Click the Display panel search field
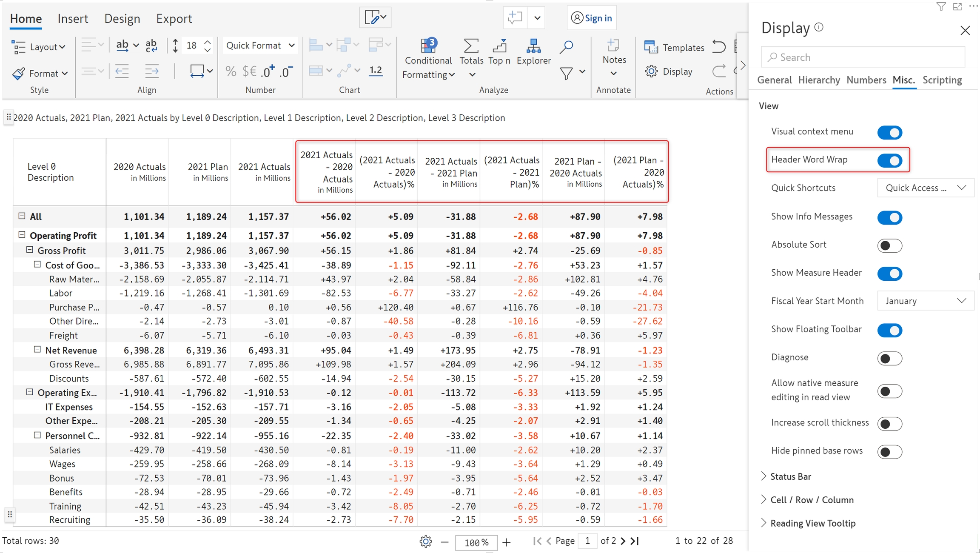 pyautogui.click(x=863, y=57)
